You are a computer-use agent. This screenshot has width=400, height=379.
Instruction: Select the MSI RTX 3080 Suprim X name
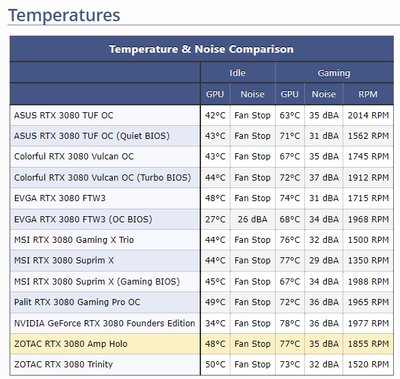(x=64, y=261)
